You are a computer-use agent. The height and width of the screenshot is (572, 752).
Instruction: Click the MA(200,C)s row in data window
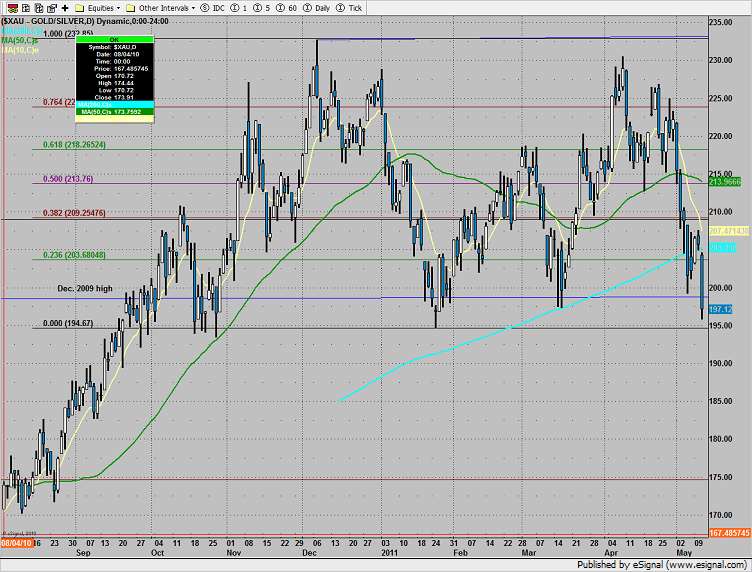tap(115, 105)
